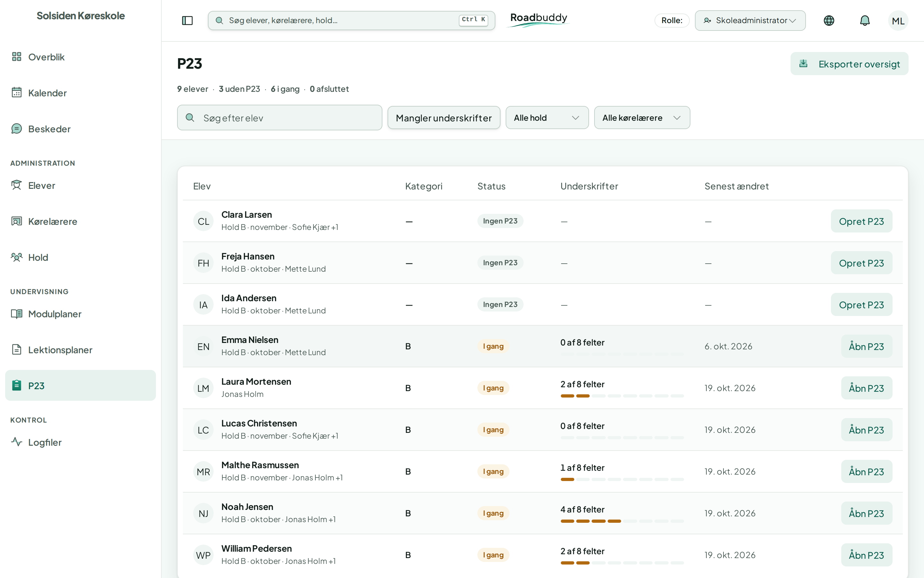Screen dimensions: 924x578
Task: Click Opret P23 for Freja Hansen
Action: point(861,263)
